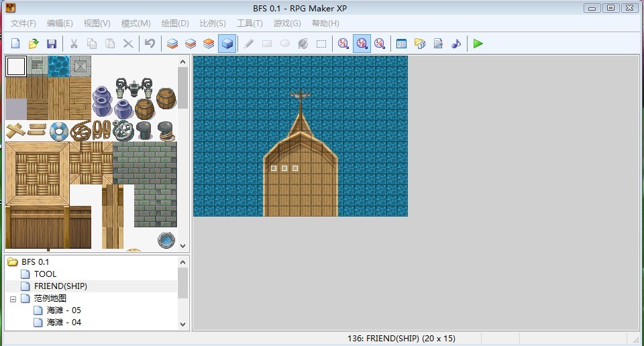Set map zoom to 1/2 scale
The width and height of the screenshot is (644, 346).
(x=362, y=44)
